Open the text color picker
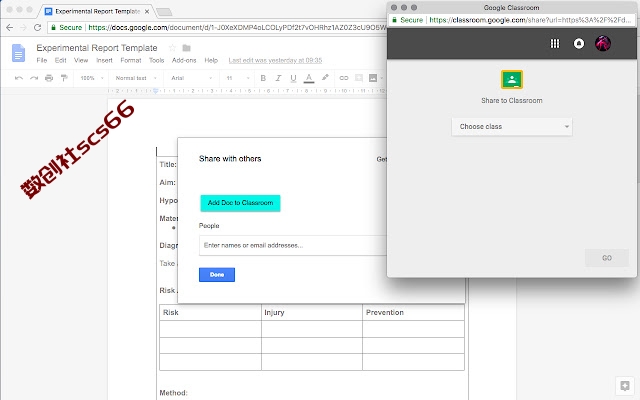This screenshot has height=400, width=640. (309, 78)
